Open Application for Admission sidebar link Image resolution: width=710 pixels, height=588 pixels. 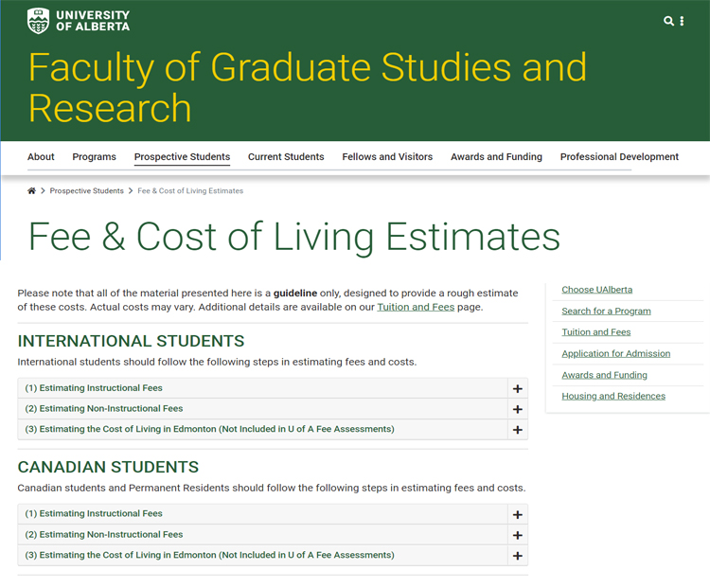616,354
